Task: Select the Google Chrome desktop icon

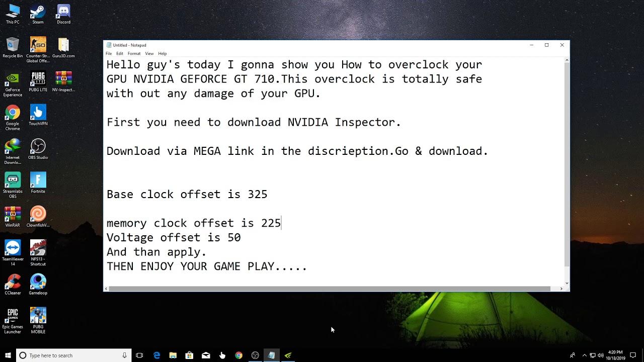Action: pos(13,118)
